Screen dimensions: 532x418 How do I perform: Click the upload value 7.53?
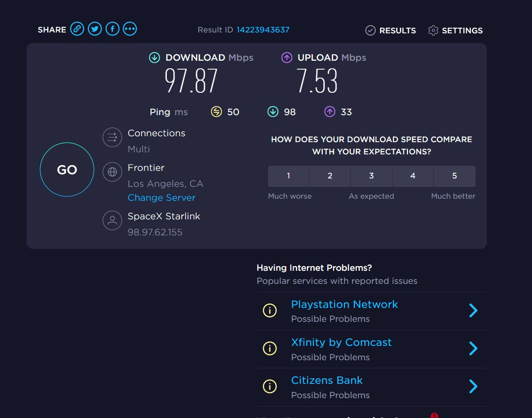click(317, 81)
